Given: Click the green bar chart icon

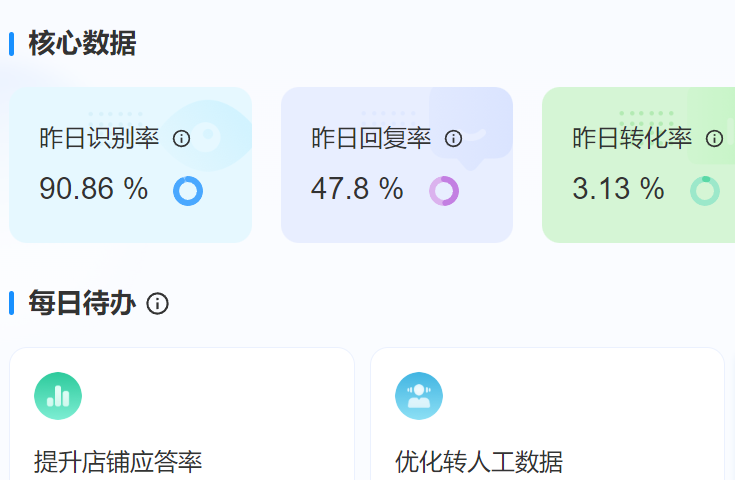Looking at the screenshot, I should (58, 396).
